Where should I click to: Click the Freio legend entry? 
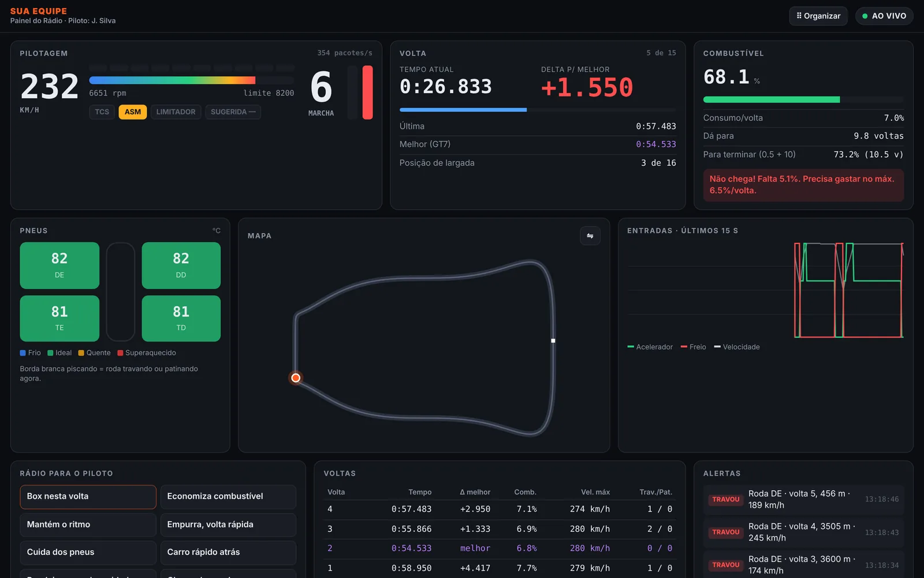point(694,347)
